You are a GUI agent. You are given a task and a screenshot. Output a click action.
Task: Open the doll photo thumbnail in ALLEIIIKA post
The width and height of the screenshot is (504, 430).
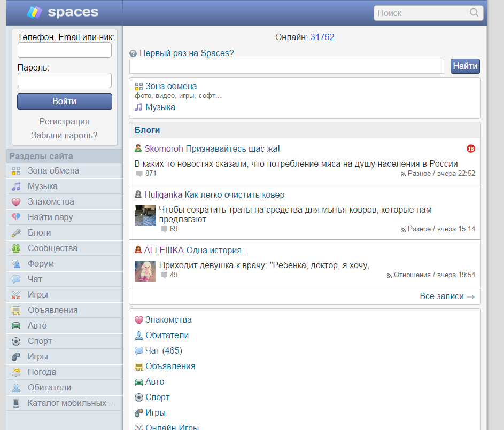tap(145, 271)
